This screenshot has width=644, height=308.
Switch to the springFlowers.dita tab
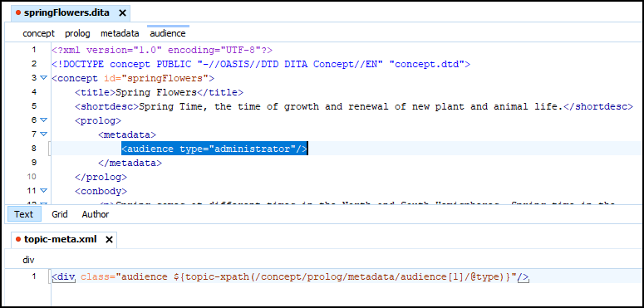66,13
